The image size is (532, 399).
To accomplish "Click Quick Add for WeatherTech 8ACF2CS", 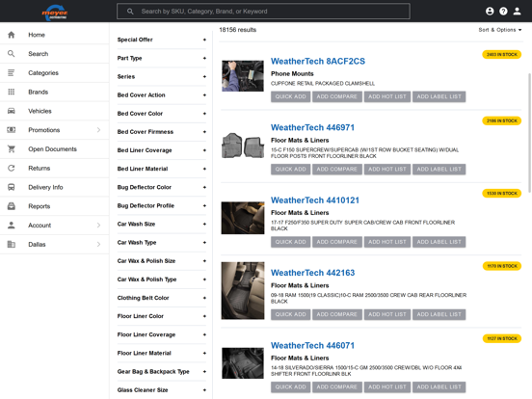I will 290,96.
